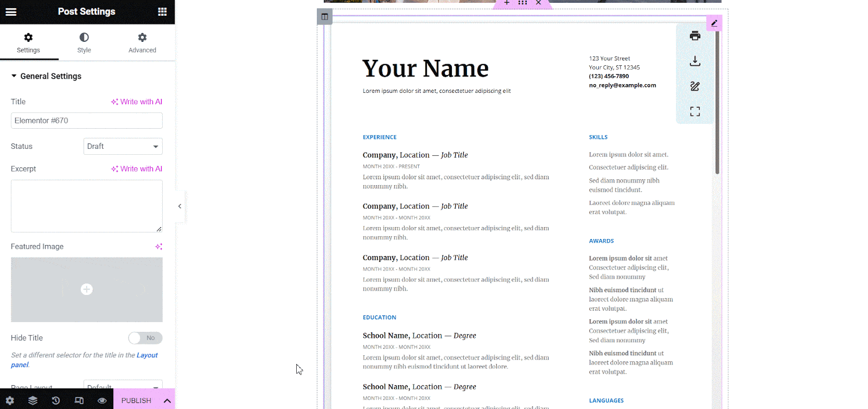This screenshot has height=409, width=868.
Task: Open the Page Layout dropdown
Action: pyautogui.click(x=123, y=385)
